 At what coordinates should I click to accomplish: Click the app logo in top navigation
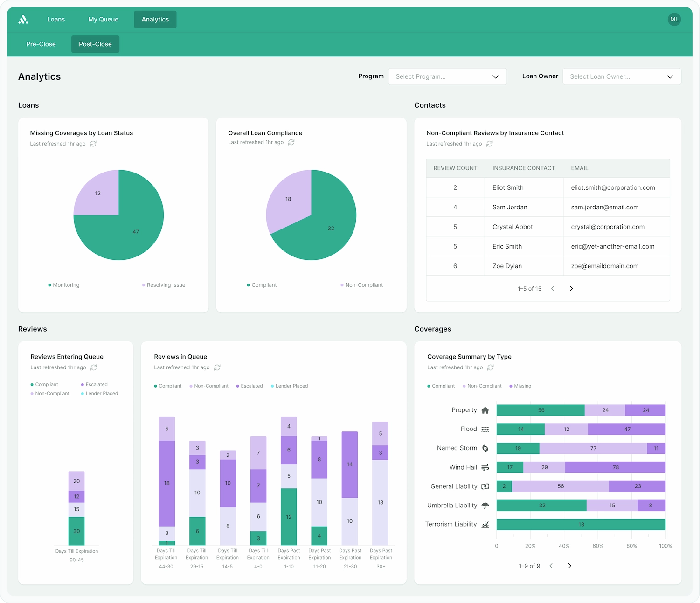23,19
